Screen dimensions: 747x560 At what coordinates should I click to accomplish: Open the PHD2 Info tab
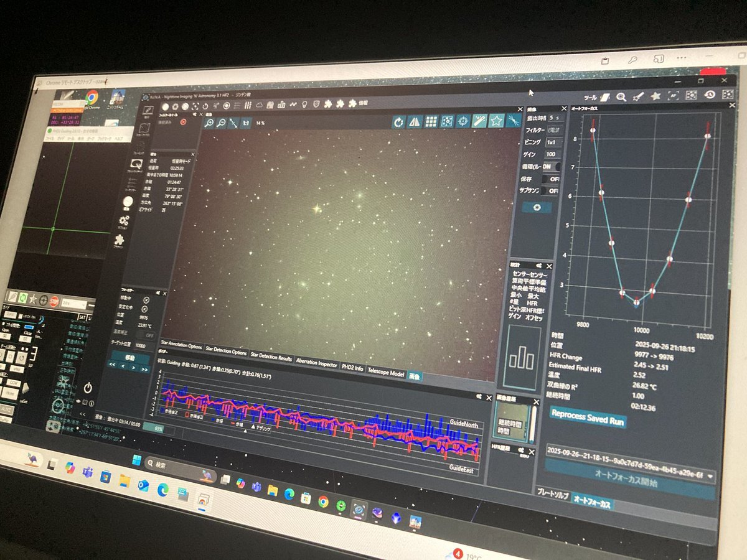click(x=352, y=368)
